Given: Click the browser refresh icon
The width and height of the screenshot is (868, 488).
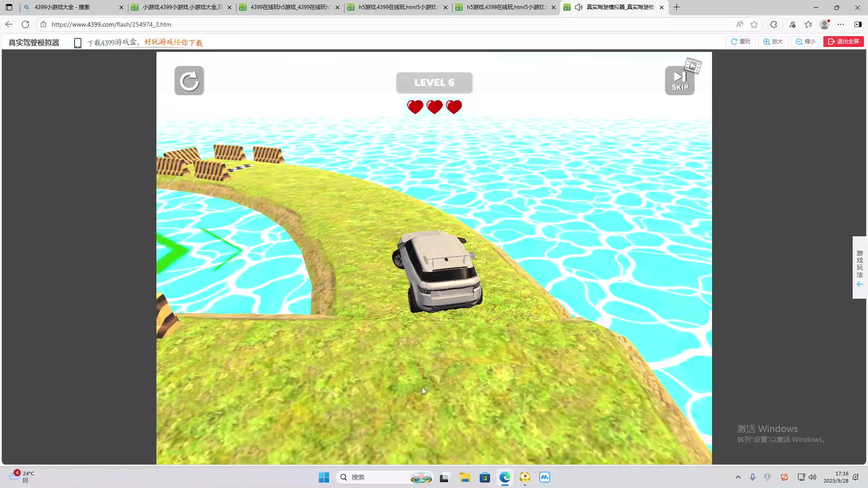Looking at the screenshot, I should point(25,24).
